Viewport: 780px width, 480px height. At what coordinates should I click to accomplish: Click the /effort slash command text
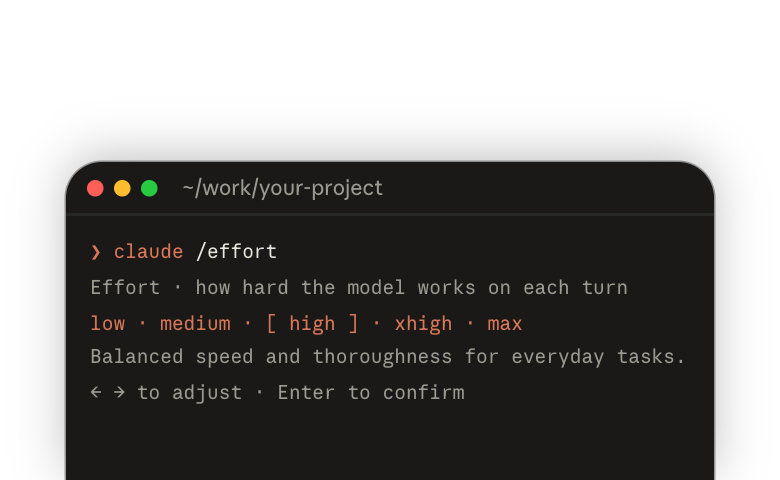[236, 252]
